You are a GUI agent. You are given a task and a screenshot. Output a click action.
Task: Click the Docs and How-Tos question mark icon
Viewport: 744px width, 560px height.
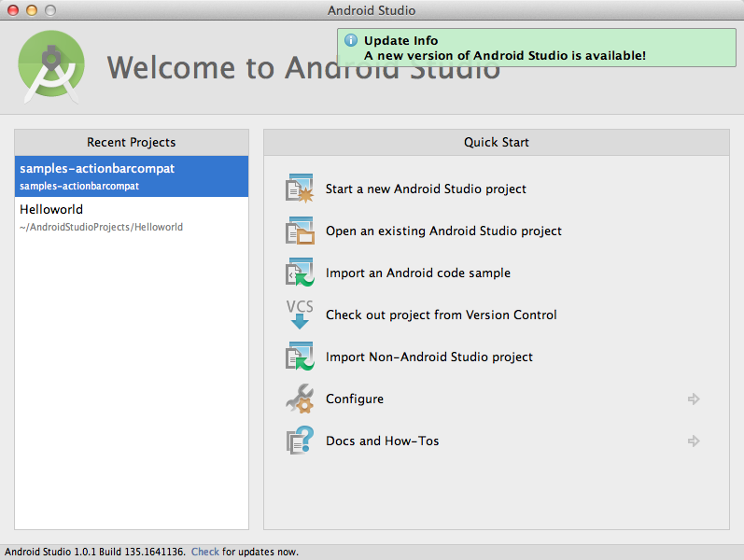point(300,441)
